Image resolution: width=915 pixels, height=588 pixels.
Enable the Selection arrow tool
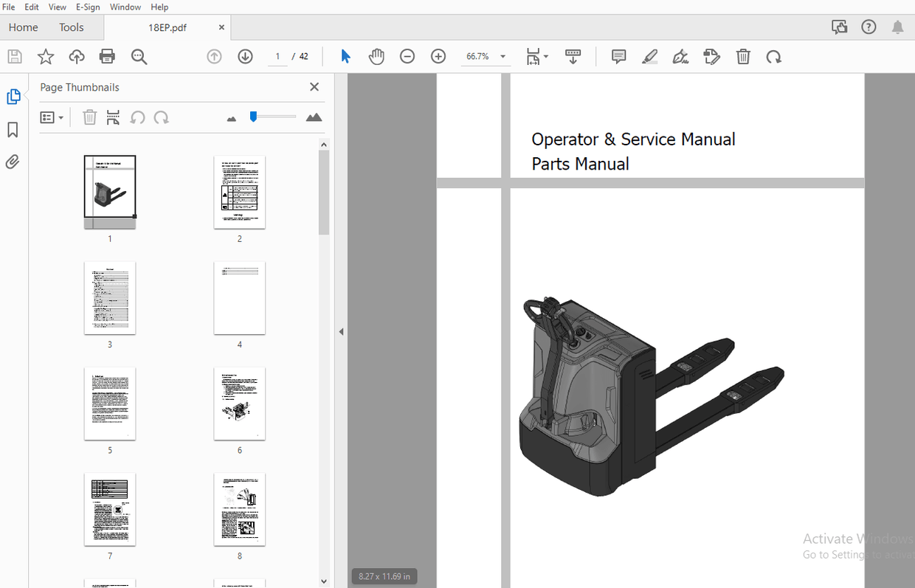click(x=345, y=56)
